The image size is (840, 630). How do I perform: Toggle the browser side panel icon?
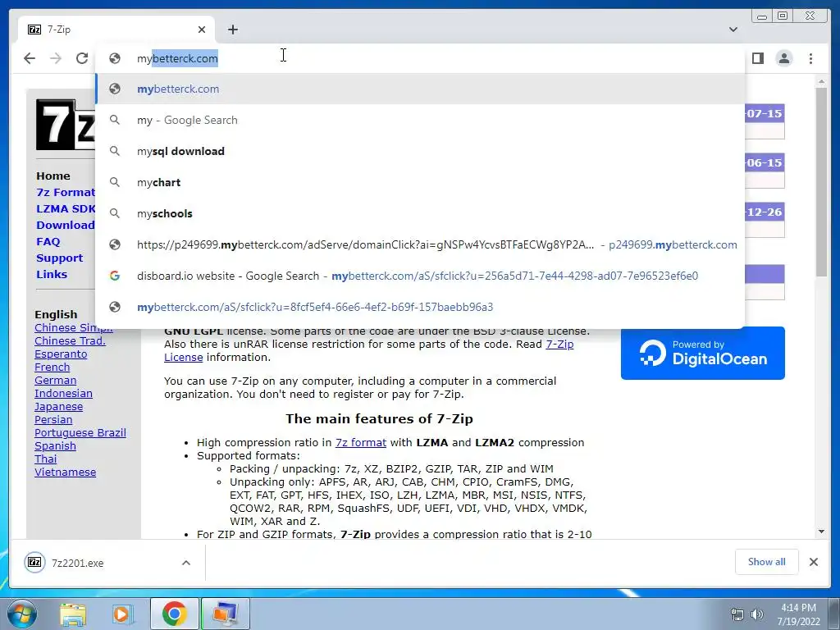(x=757, y=58)
